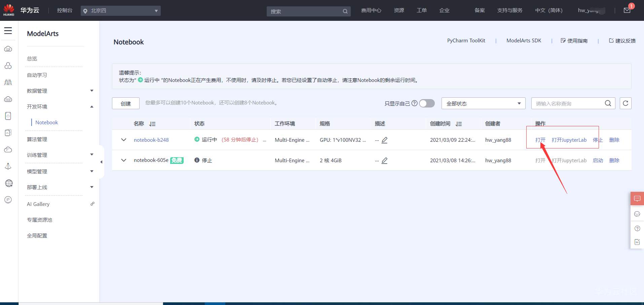
Task: Click the sailboat icon in left rail
Action: 8,166
